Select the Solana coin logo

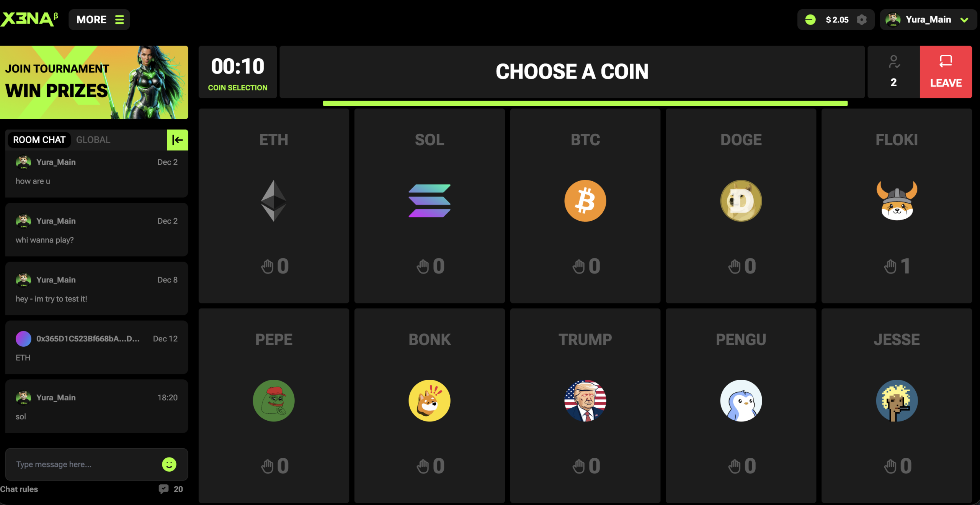(x=430, y=201)
